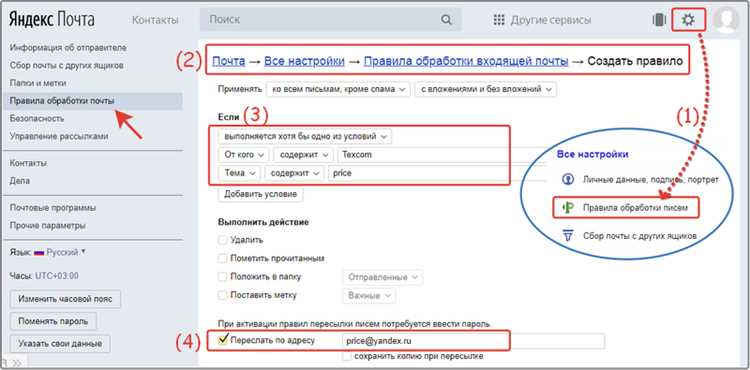Open 'ко всем письмам, кроме спама' dropdown
This screenshot has width=750, height=370.
tap(339, 89)
